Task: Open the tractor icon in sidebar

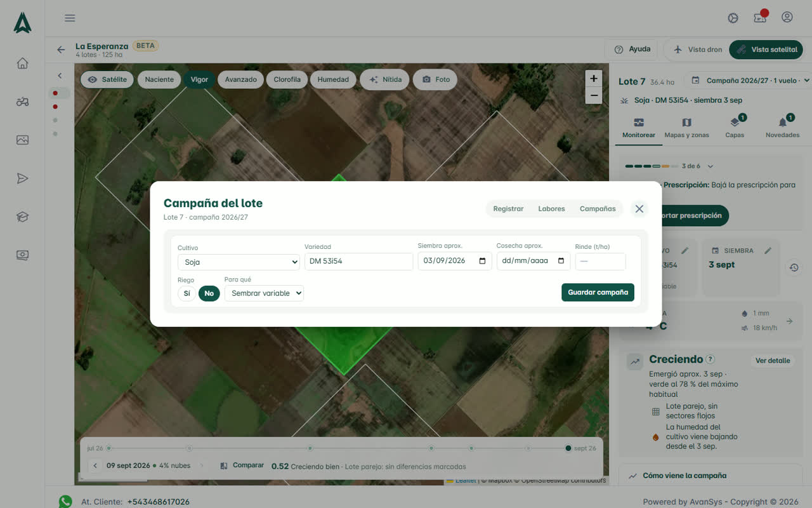Action: [x=22, y=102]
